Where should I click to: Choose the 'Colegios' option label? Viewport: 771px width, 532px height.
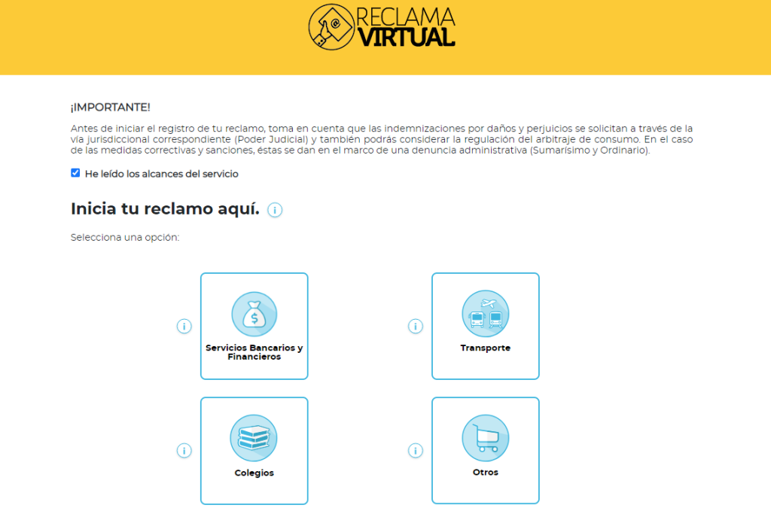coord(254,473)
